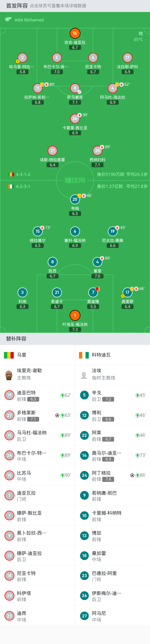Select goalkeeper 吉吉-迪亚拉 number 16
This screenshot has width=150, height=644.
point(75,33)
